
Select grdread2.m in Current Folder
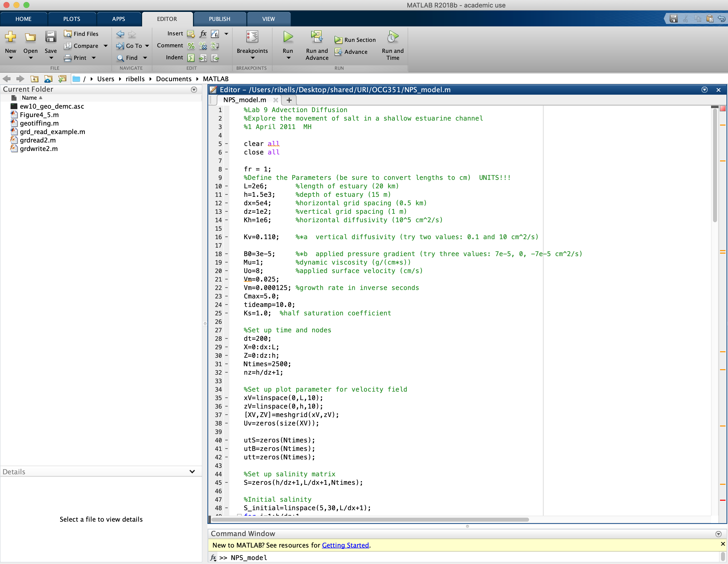coord(38,140)
